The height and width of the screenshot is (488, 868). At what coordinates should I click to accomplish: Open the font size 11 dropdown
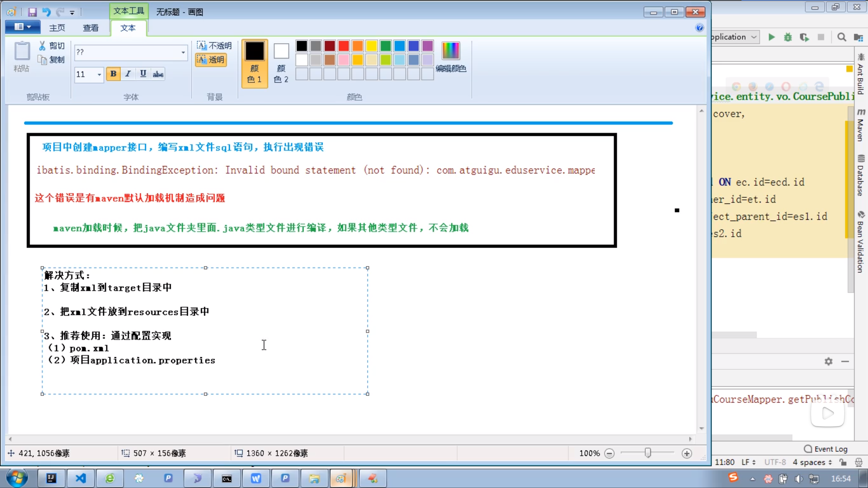(99, 74)
